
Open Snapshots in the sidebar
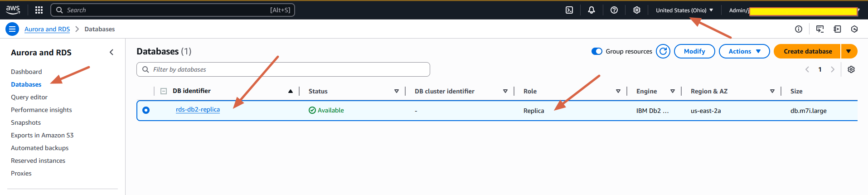26,122
